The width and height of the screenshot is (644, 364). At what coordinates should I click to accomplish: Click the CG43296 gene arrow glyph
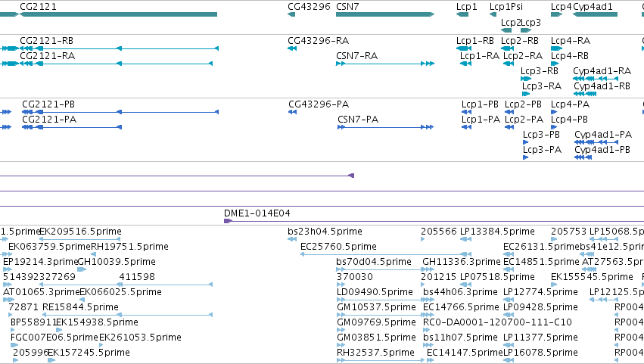pyautogui.click(x=291, y=14)
